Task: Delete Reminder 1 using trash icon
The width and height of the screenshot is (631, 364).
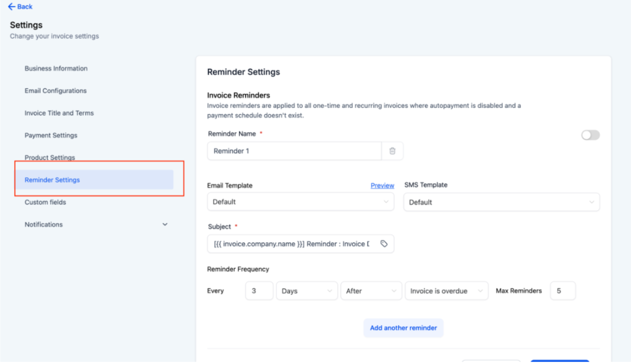Action: coord(392,151)
